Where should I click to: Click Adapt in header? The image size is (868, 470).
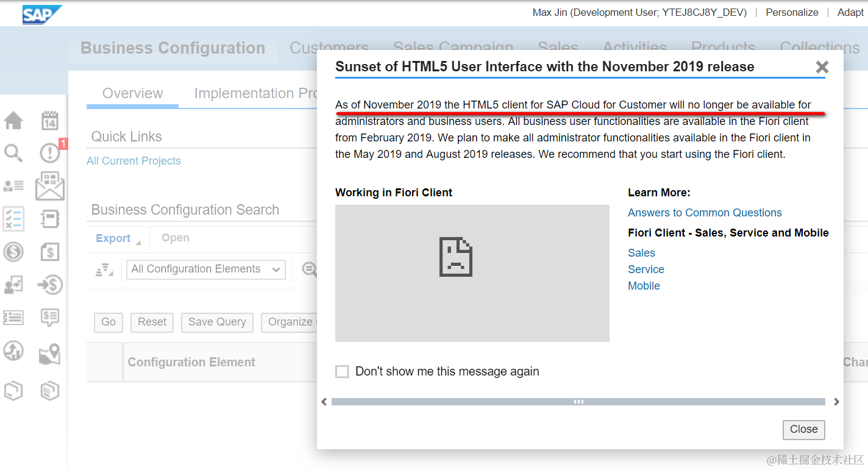[850, 12]
